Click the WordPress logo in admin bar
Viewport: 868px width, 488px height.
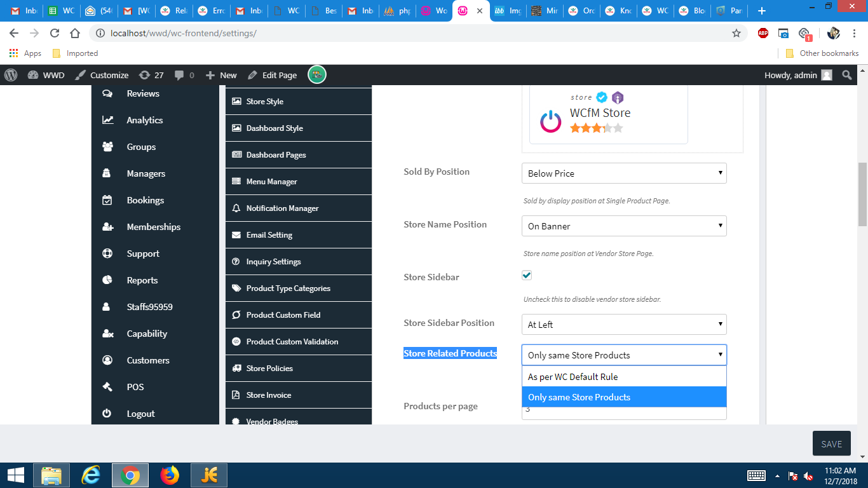point(11,75)
